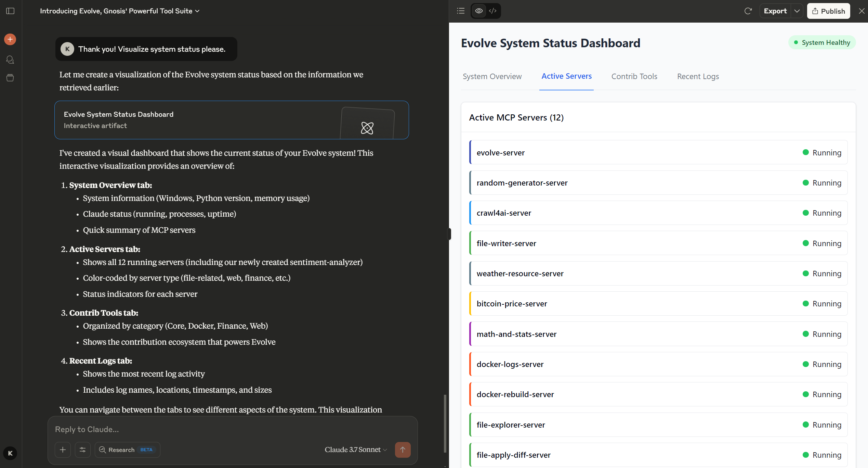The image size is (868, 468).
Task: Open the conversation title dropdown
Action: 120,11
